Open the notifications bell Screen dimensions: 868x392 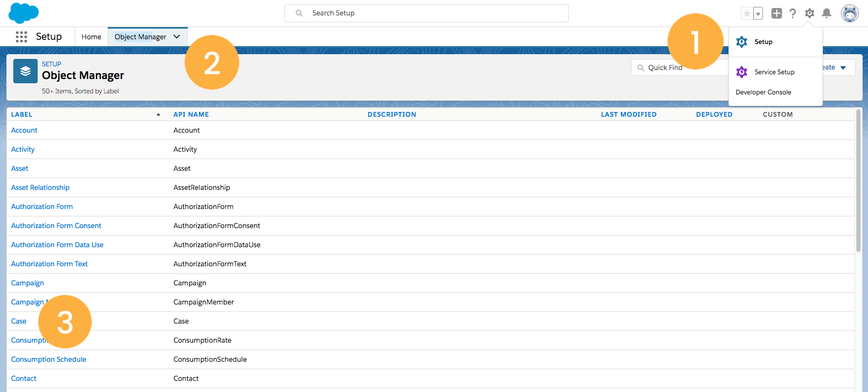[827, 13]
